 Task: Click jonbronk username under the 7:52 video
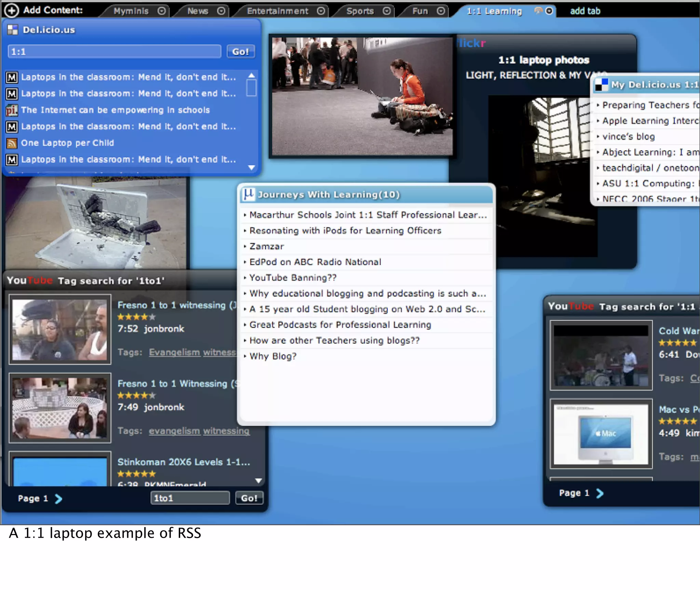pos(164,329)
